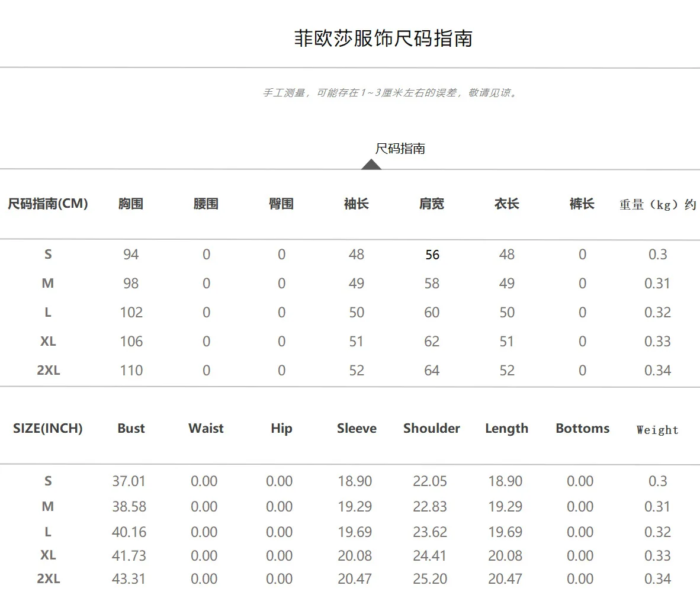
Task: Click the SIZE(INCH) table header
Action: 48,429
